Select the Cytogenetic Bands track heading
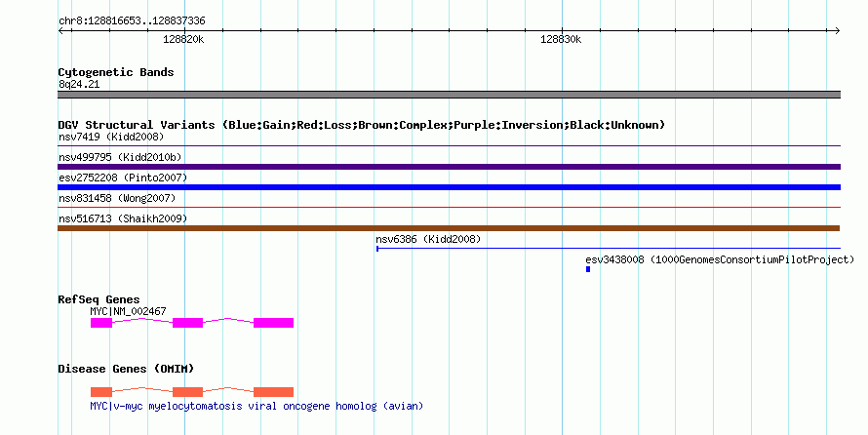 pos(116,72)
